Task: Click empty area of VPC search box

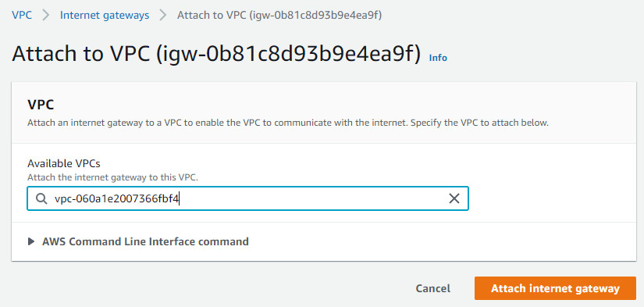Action: pos(312,199)
